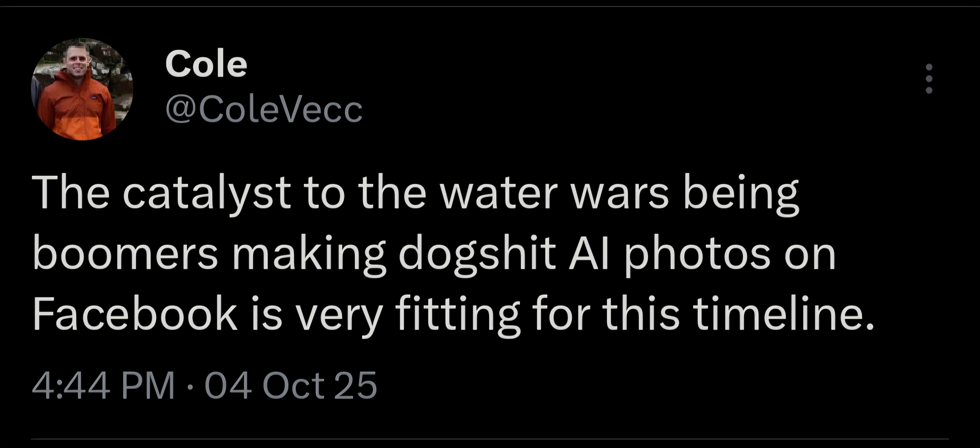Click the dot separator between time and date
The height and width of the screenshot is (448, 980).
(189, 386)
